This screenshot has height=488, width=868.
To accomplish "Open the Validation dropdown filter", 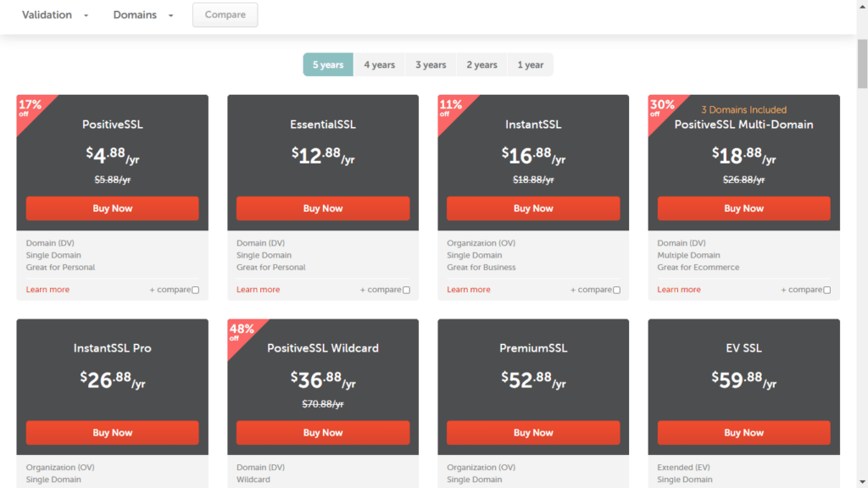I will pos(55,15).
